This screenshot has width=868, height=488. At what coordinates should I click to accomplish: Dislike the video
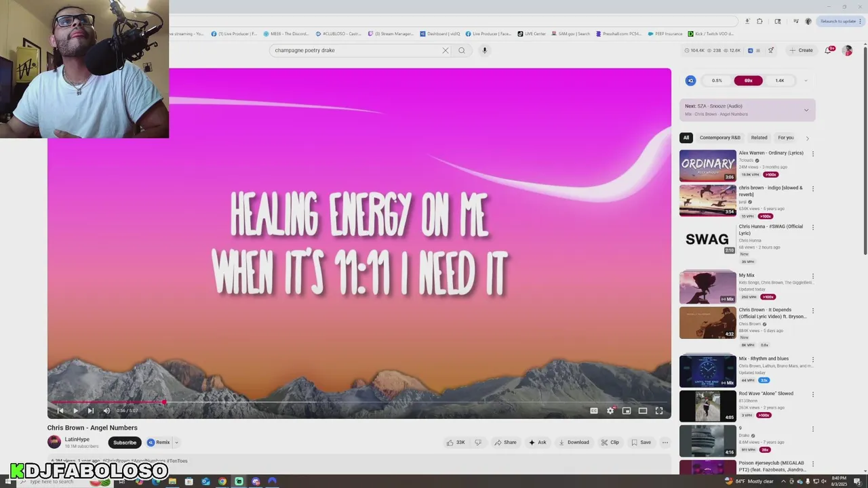478,443
